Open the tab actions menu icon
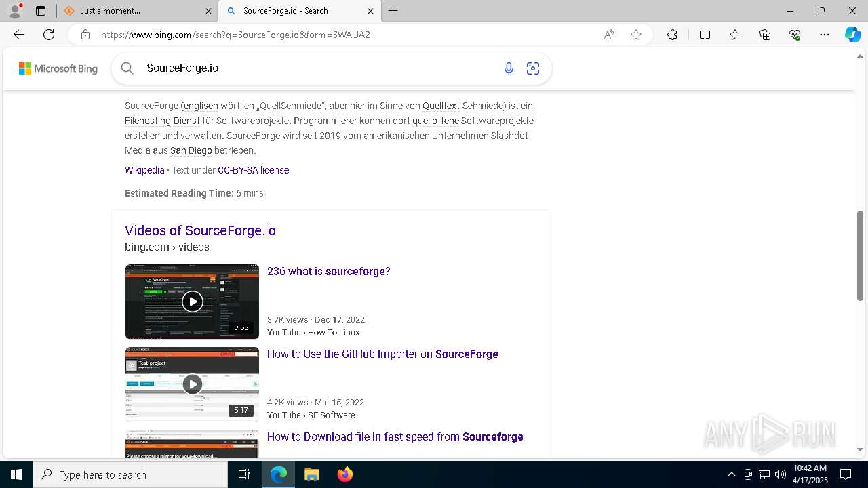 (x=41, y=11)
